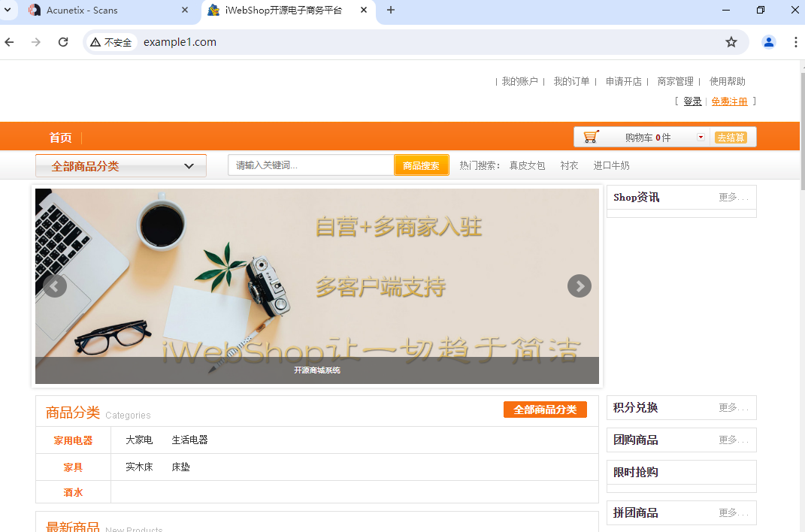The image size is (805, 532).
Task: Click the browser forward arrow
Action: coord(36,42)
